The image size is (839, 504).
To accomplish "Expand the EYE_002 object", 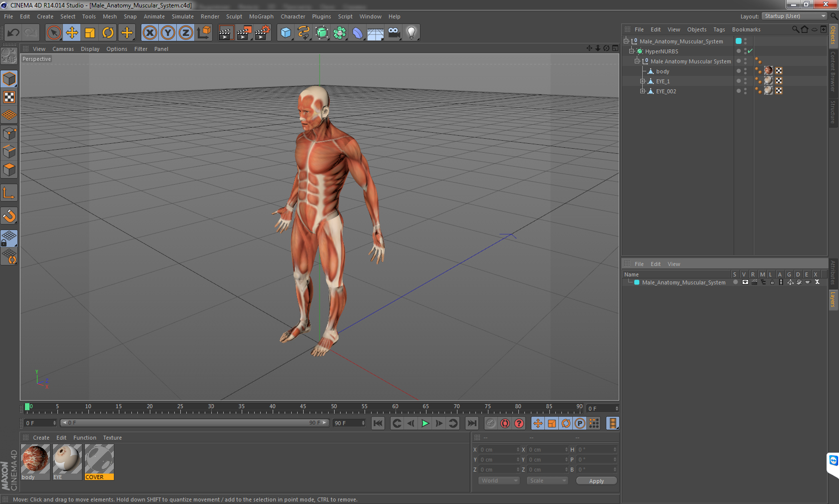I will point(643,91).
